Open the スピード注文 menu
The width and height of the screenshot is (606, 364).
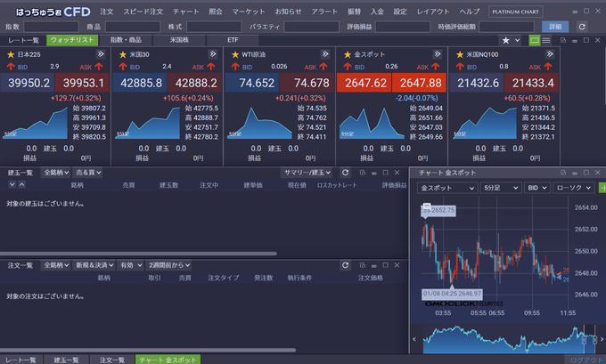point(143,12)
